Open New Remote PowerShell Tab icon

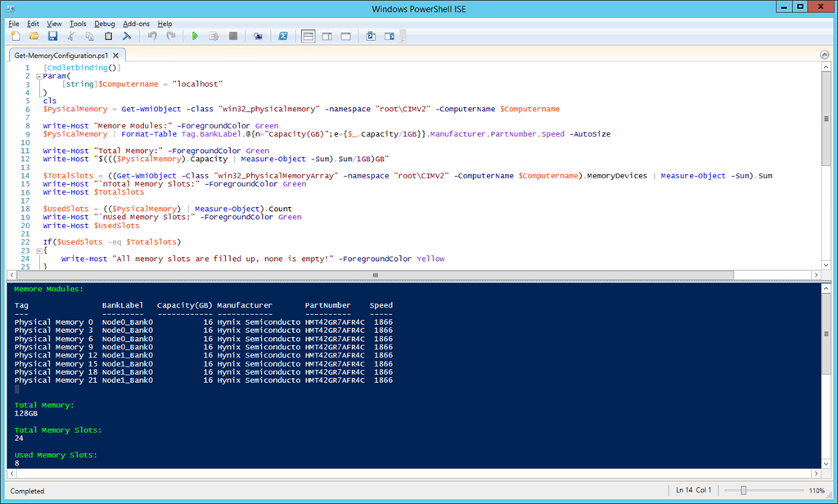pyautogui.click(x=258, y=36)
